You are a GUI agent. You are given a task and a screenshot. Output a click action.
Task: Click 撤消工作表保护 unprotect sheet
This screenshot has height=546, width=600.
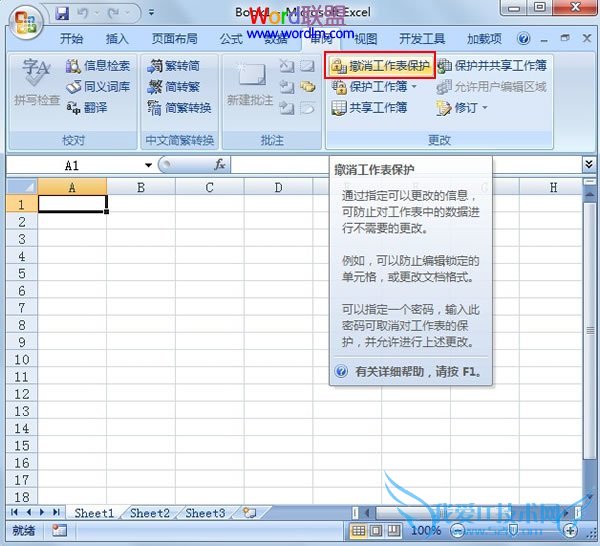click(x=380, y=66)
